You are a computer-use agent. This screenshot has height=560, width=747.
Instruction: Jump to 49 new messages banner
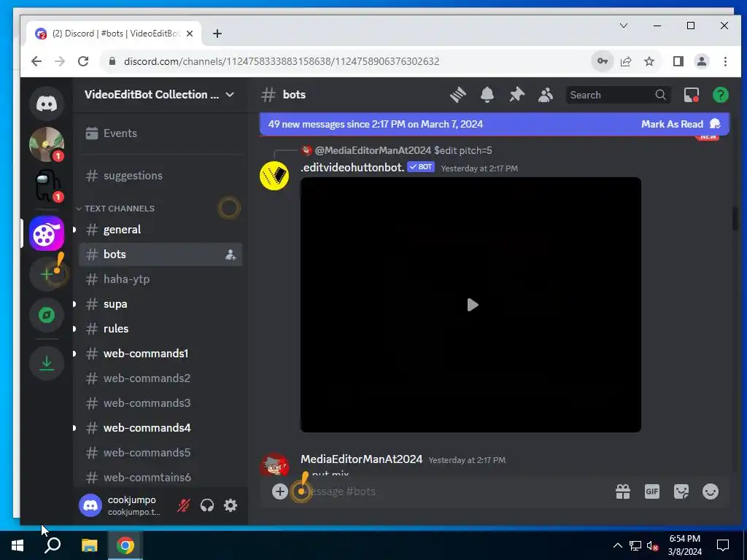[376, 124]
